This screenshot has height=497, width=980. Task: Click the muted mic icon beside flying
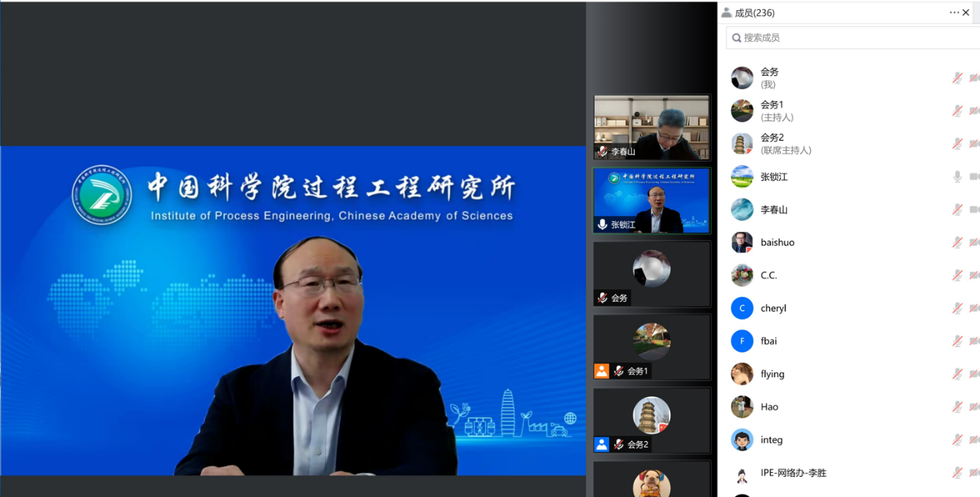point(958,374)
